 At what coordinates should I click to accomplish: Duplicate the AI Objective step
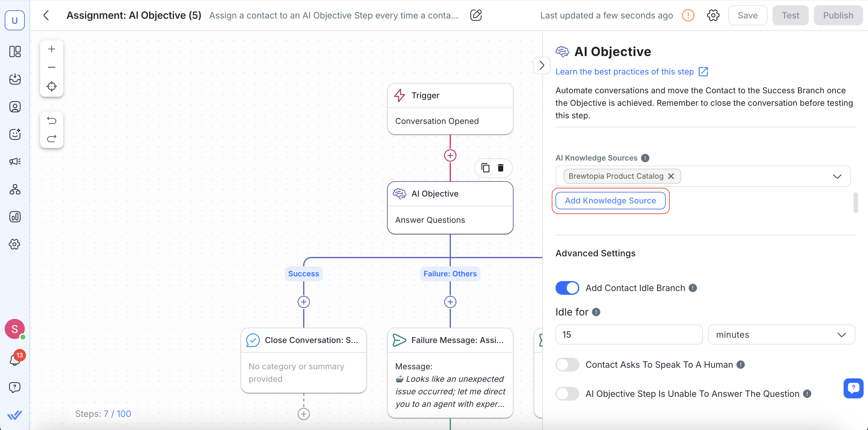click(x=485, y=168)
